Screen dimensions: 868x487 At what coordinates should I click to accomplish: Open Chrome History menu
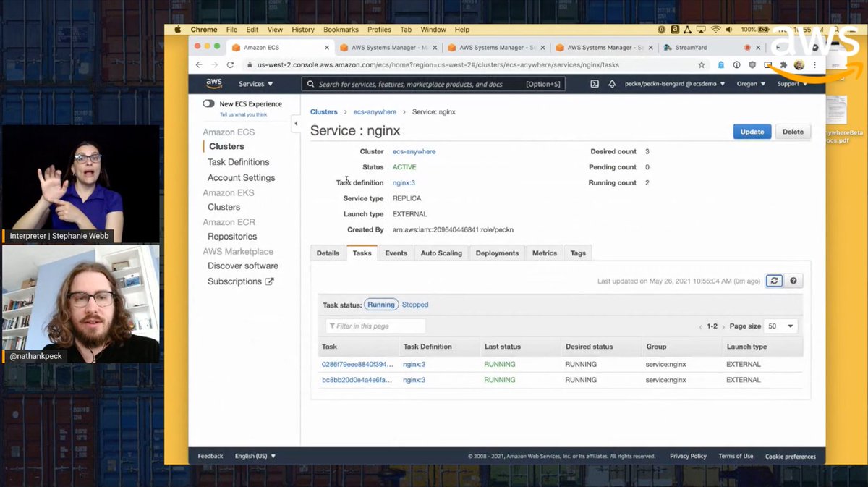coord(303,30)
